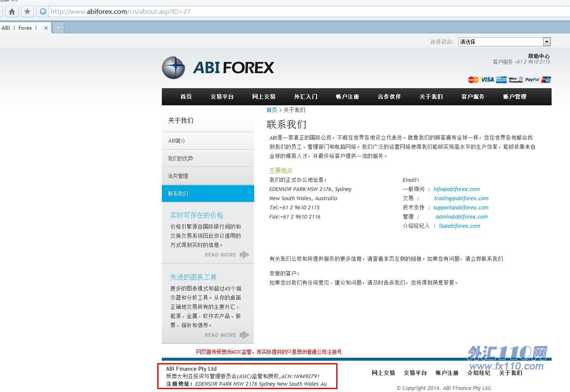Click the VISA payment icon
This screenshot has height=392, width=570.
tap(487, 80)
